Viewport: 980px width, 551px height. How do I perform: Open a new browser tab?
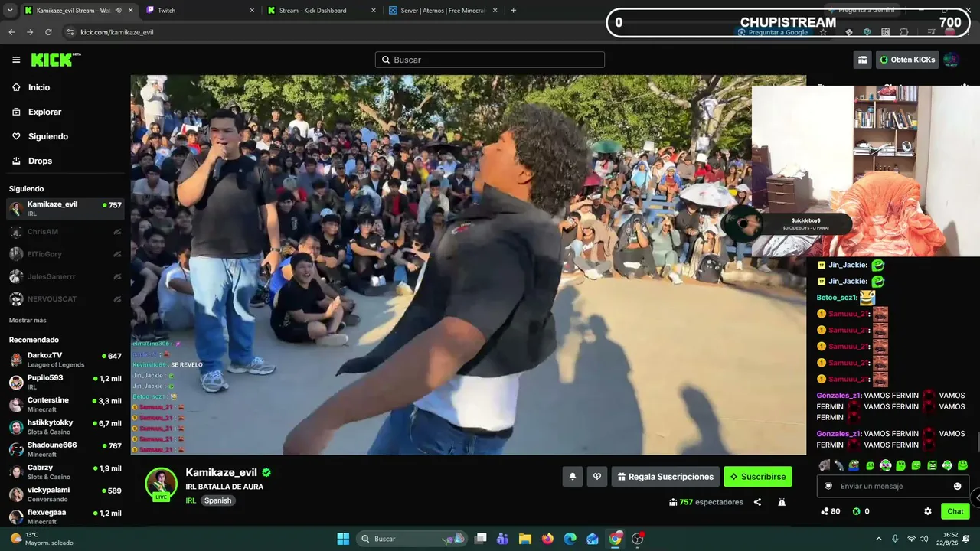(x=513, y=10)
